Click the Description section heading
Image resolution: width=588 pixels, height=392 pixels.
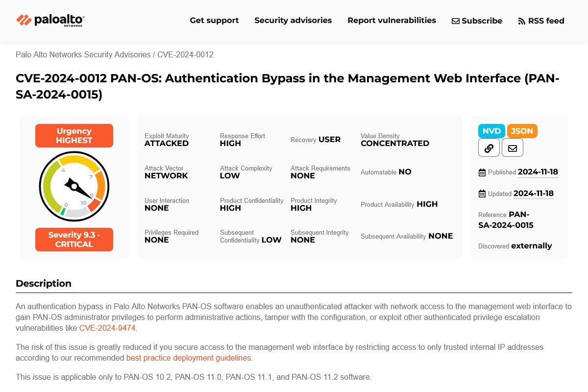(x=44, y=284)
